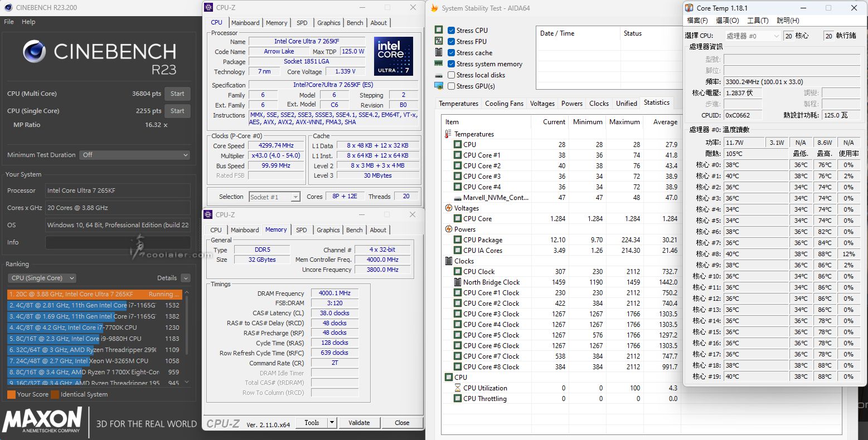Click the orange Your Score legend swatch
This screenshot has height=440, width=868.
tap(11, 394)
